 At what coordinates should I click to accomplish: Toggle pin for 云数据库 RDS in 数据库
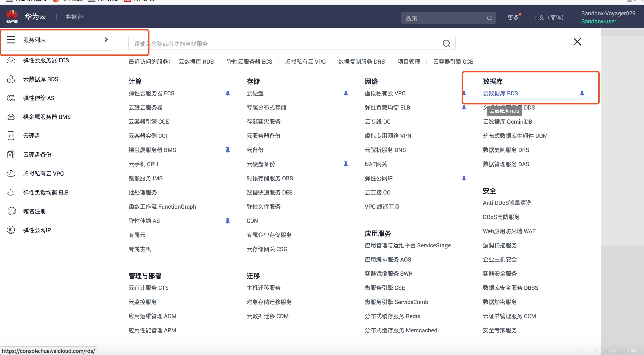pos(582,93)
